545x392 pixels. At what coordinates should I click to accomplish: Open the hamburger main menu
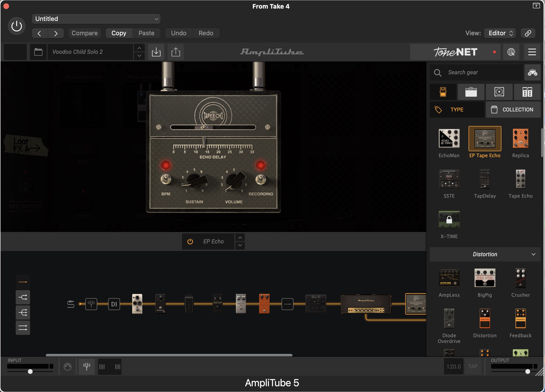[532, 52]
